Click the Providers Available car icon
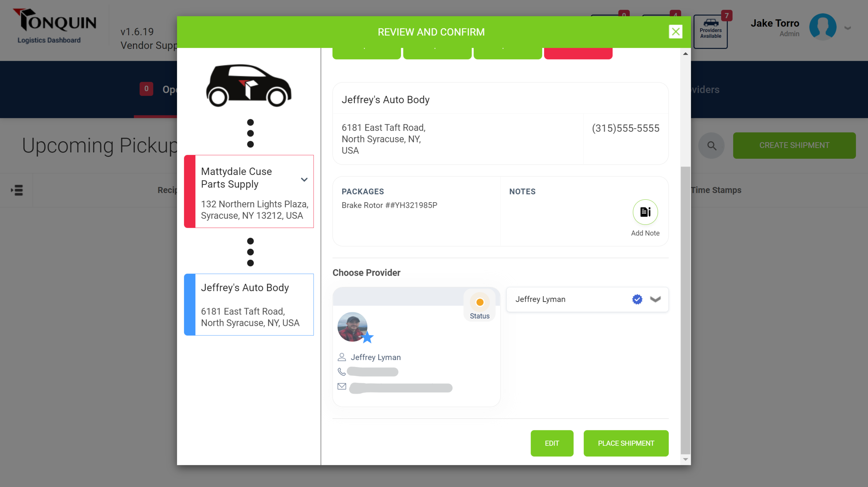The height and width of the screenshot is (487, 868). pos(710,23)
